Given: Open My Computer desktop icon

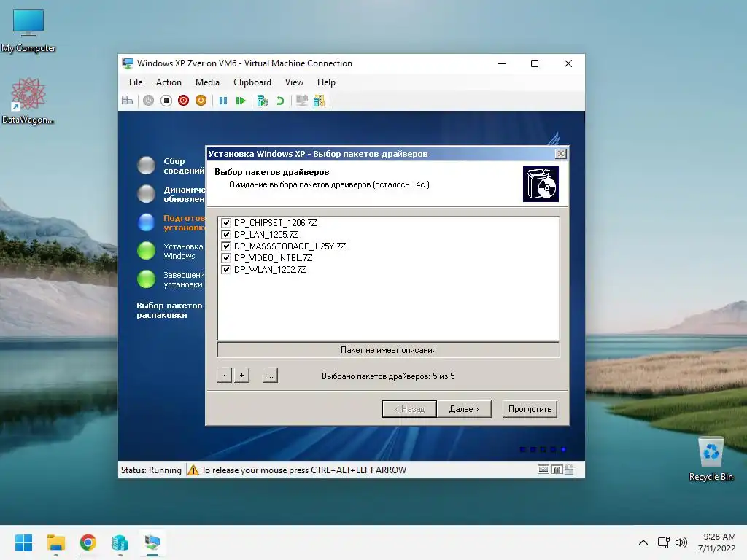Looking at the screenshot, I should [28, 31].
